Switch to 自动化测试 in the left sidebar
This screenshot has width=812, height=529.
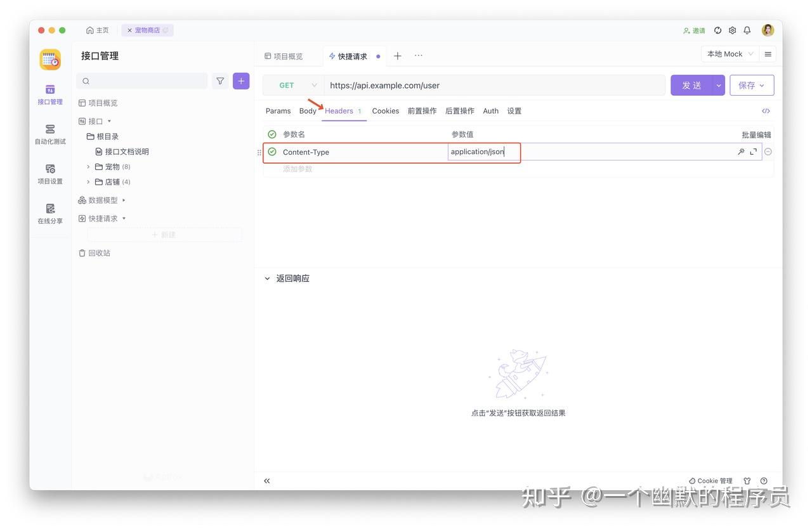tap(49, 135)
